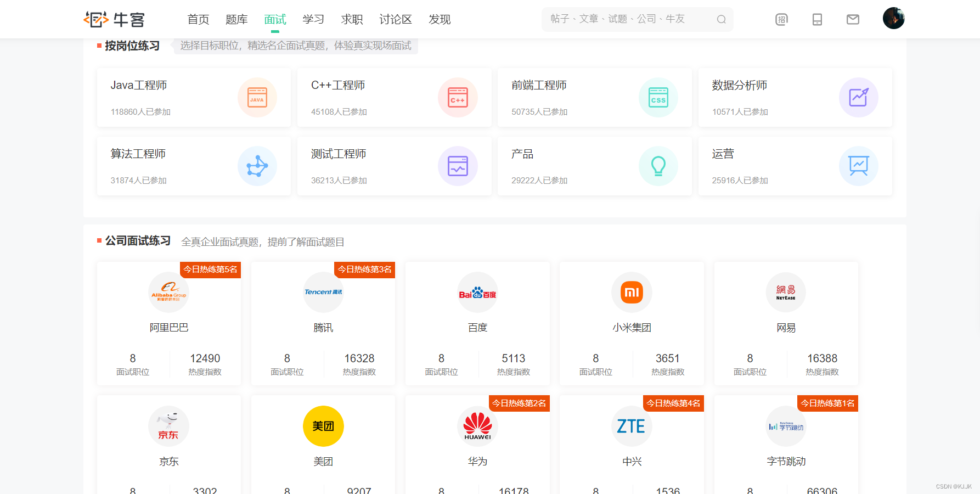
Task: Click the 运营 presentation board icon
Action: [858, 166]
